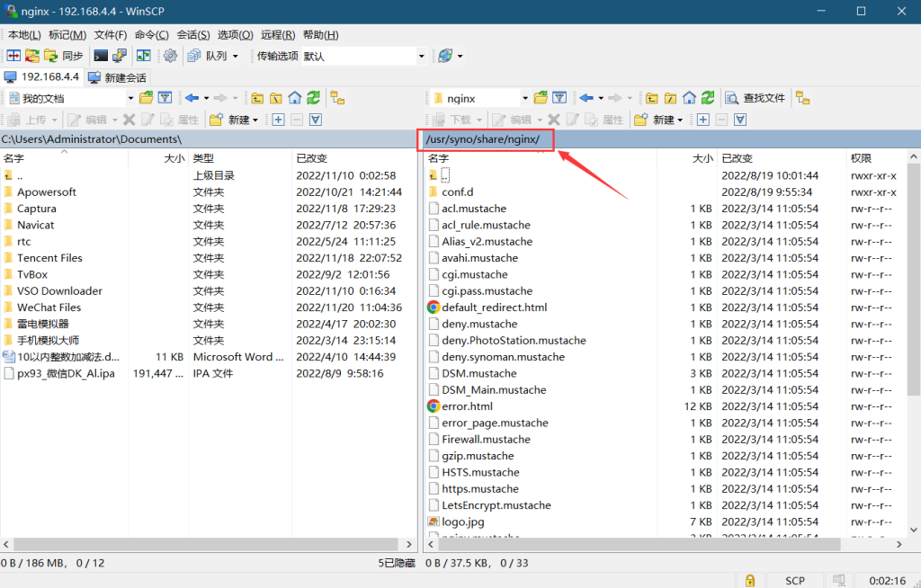Refresh the remote panel
921x588 pixels.
709,98
